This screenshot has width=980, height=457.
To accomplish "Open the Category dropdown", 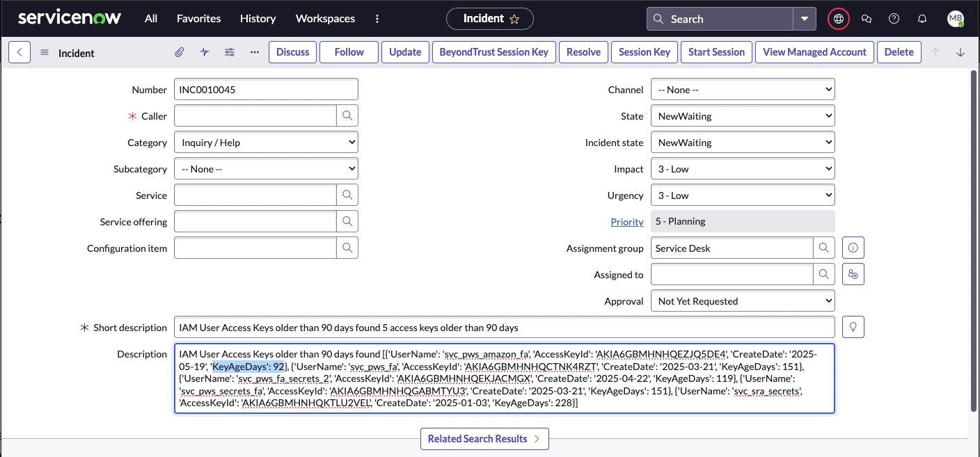I will tap(266, 143).
